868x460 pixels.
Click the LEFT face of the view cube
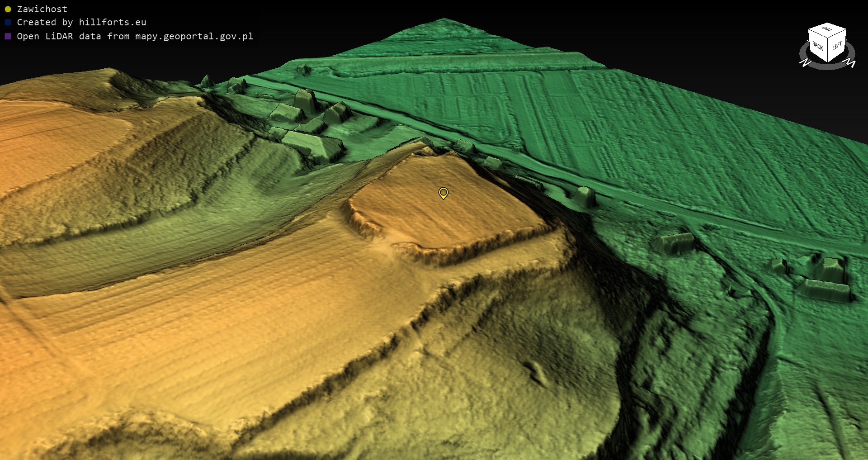click(x=837, y=46)
